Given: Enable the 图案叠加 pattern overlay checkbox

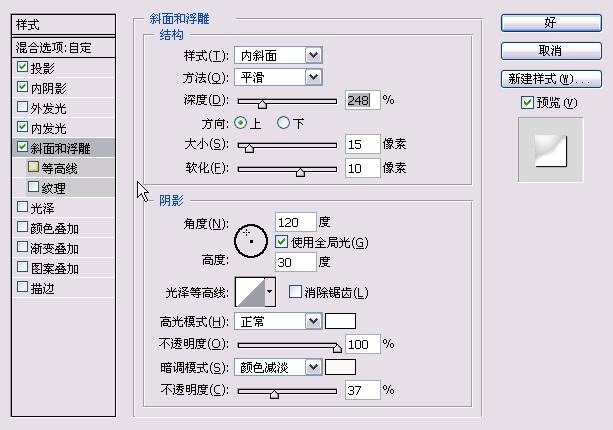Looking at the screenshot, I should (22, 267).
